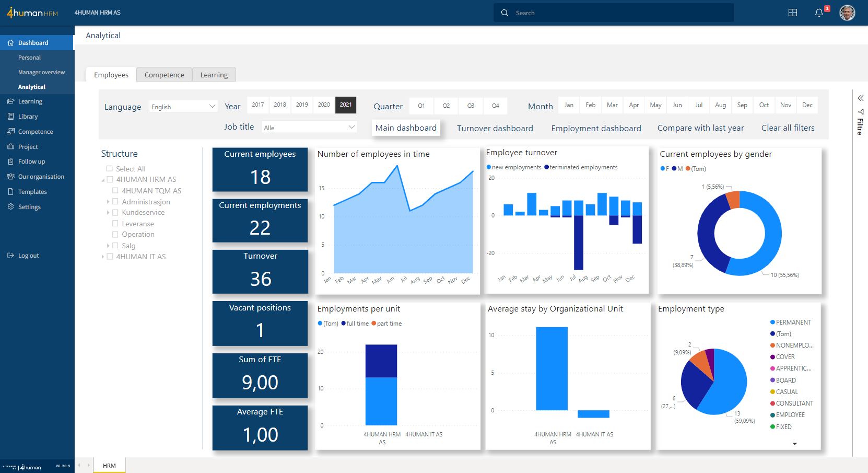Open the user profile avatar

[847, 13]
